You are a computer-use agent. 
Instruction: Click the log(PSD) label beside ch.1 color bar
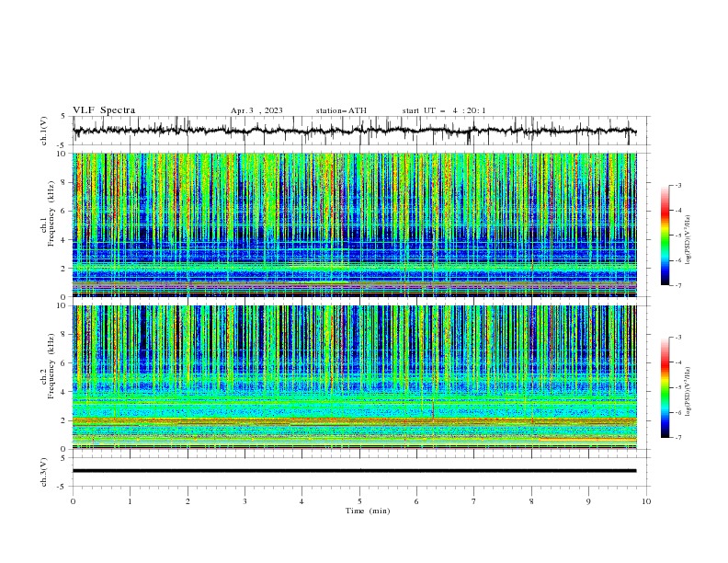688,240
